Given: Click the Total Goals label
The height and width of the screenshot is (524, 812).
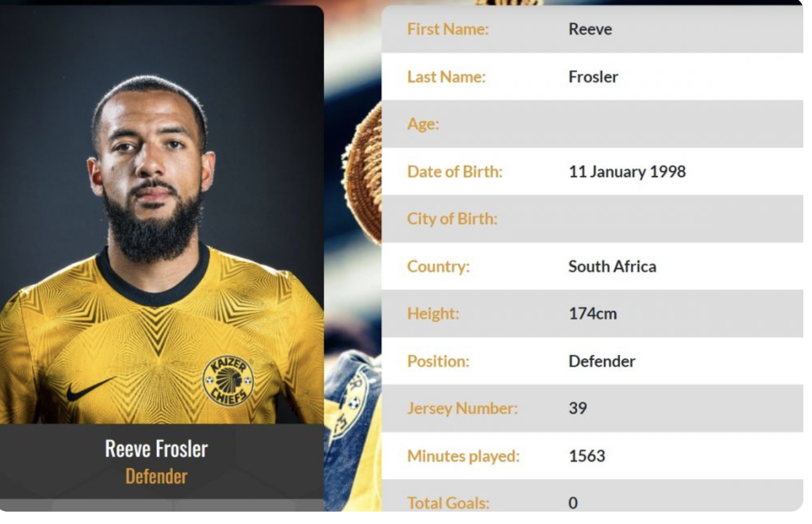Looking at the screenshot, I should [448, 503].
